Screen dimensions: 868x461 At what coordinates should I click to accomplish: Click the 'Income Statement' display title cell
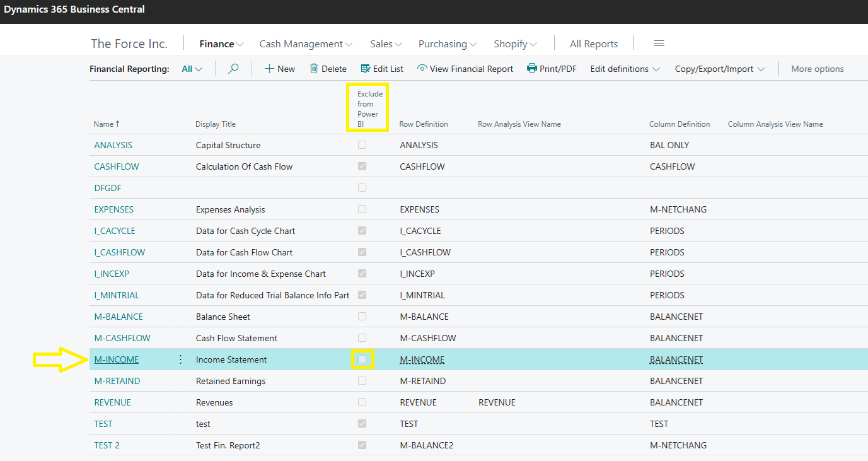(x=231, y=359)
